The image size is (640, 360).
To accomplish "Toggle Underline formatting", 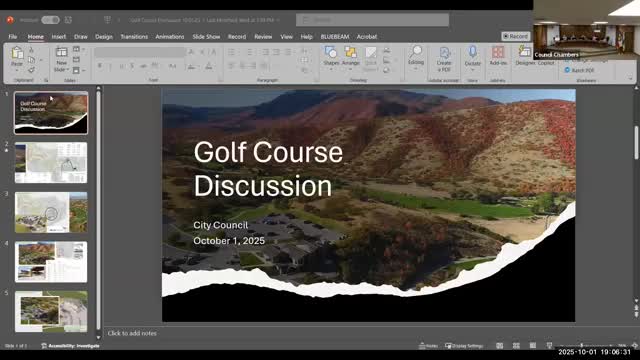I will 121,66.
